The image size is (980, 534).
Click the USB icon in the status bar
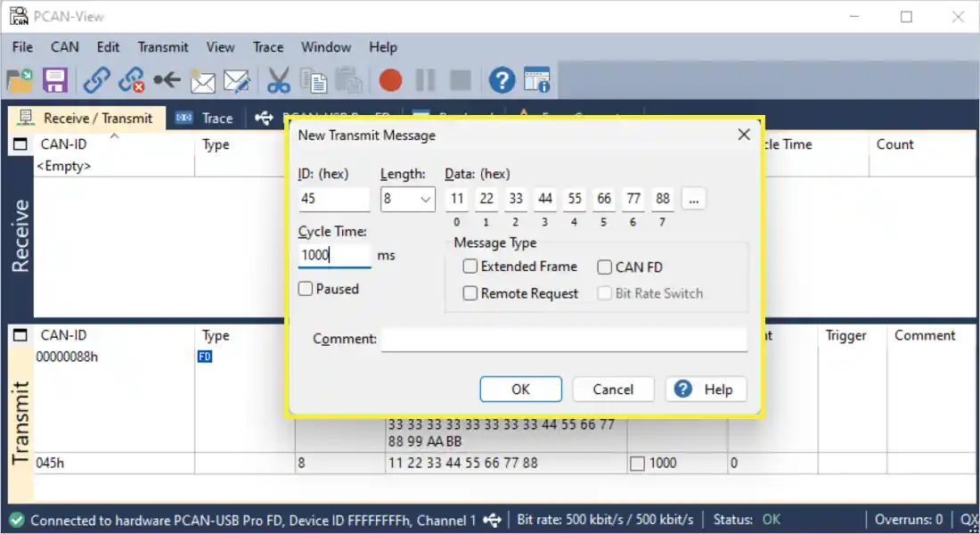493,520
